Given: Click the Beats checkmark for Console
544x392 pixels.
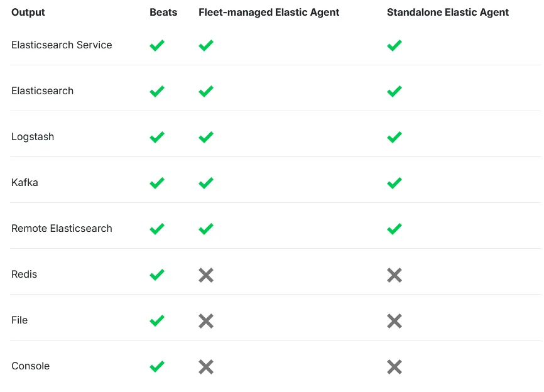Looking at the screenshot, I should coord(157,366).
